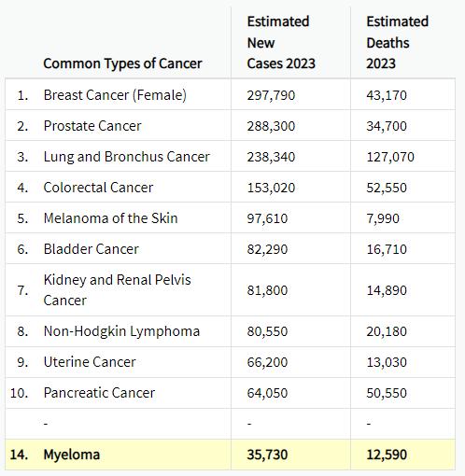Select the Prostate Cancer row label
465x476 pixels.
click(x=92, y=126)
